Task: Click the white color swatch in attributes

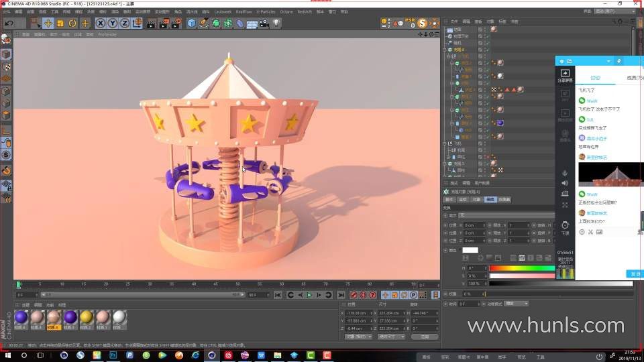Action: coord(470,250)
